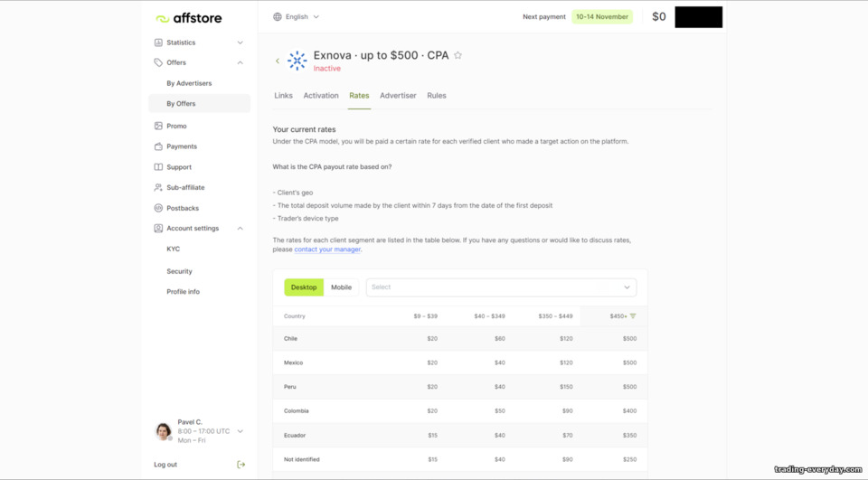Collapse the Account settings chevron
This screenshot has width=868, height=480.
(241, 228)
